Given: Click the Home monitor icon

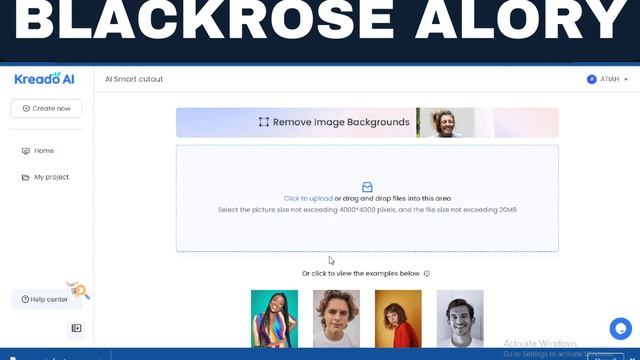Looking at the screenshot, I should (26, 151).
